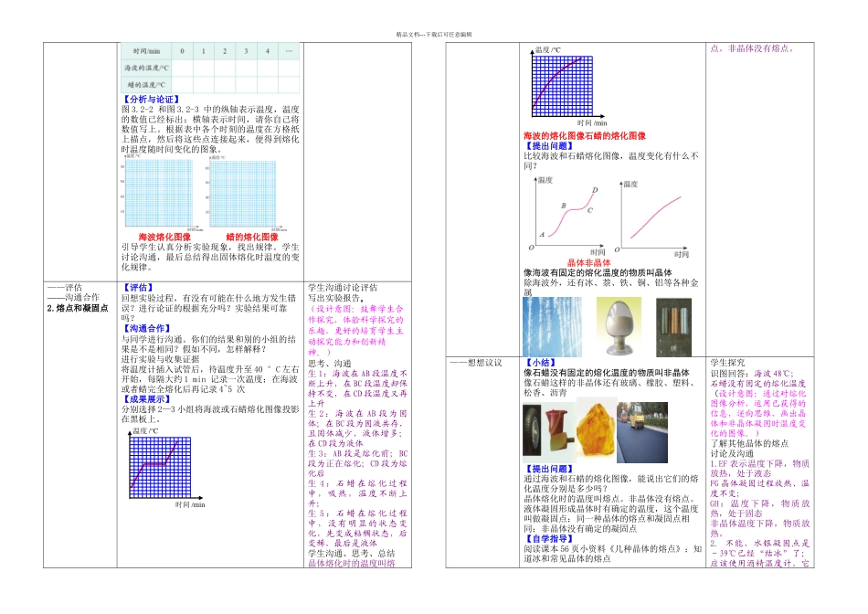Click the line '学生沟通、思考、总结'
The image size is (868, 614).
[x=352, y=553]
